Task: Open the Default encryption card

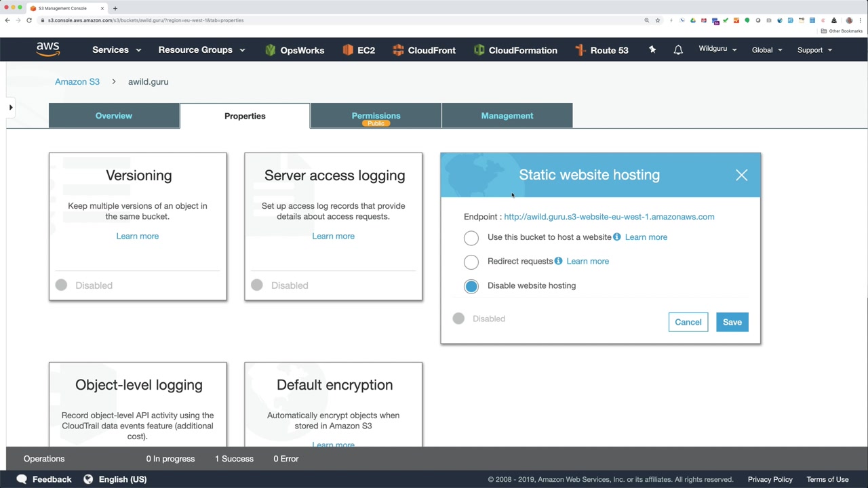Action: 333,405
